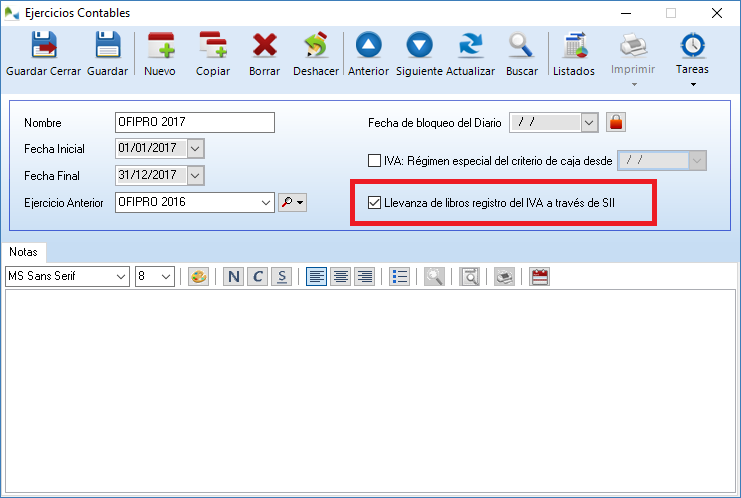The height and width of the screenshot is (498, 741).
Task: Open the Ejercicio Anterior search magnifier button
Action: (293, 202)
